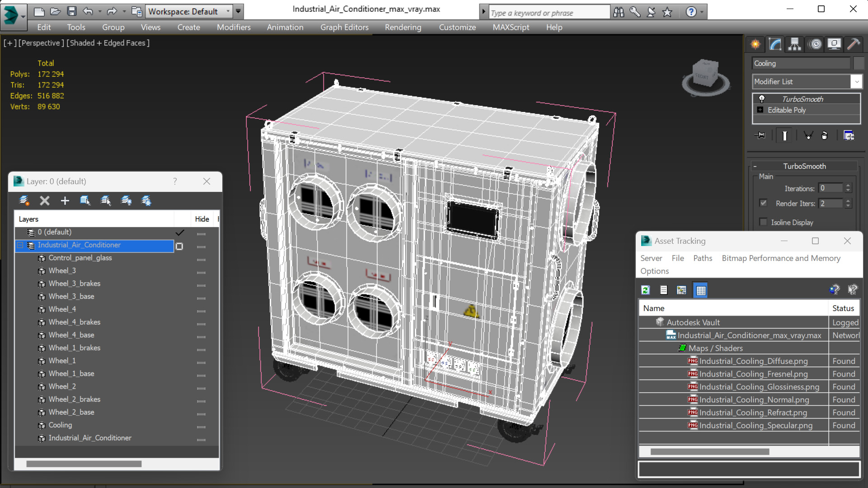Viewport: 868px width, 488px height.
Task: Toggle Hide for Wheel_3 row
Action: click(x=201, y=272)
